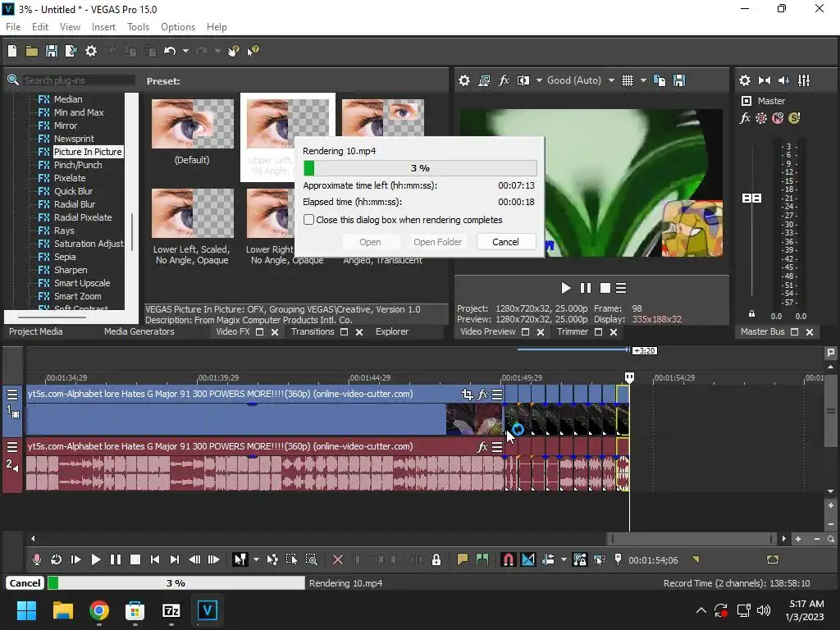
Task: Click the Dim output speaker icon
Action: [x=783, y=80]
